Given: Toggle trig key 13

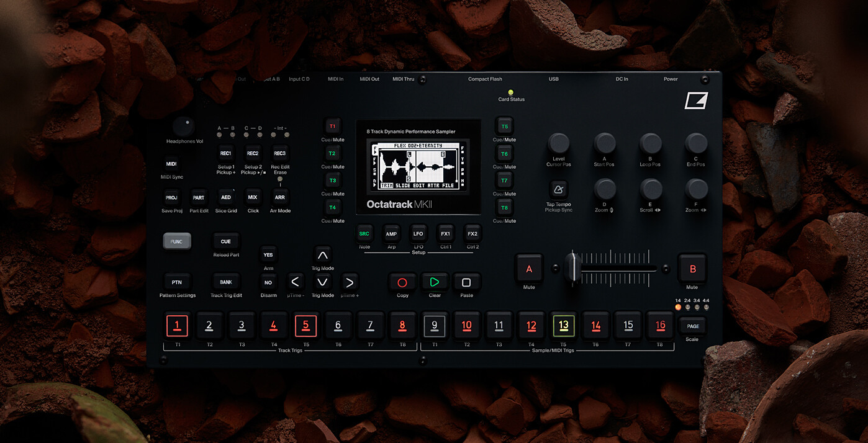Looking at the screenshot, I should (x=563, y=325).
